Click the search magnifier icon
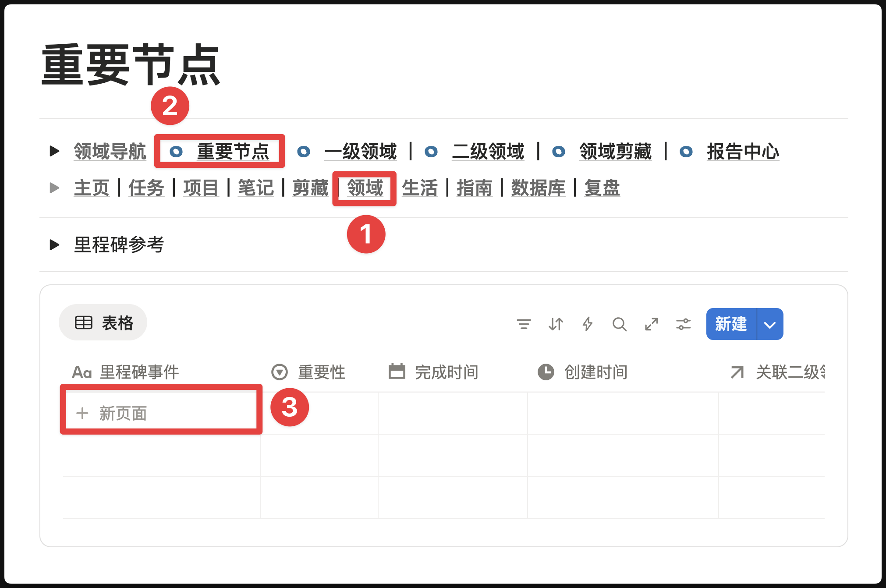The width and height of the screenshot is (886, 588). 619,324
